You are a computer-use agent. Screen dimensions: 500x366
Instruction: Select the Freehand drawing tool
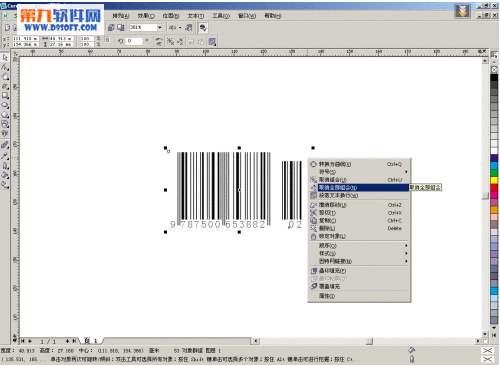pos(5,86)
